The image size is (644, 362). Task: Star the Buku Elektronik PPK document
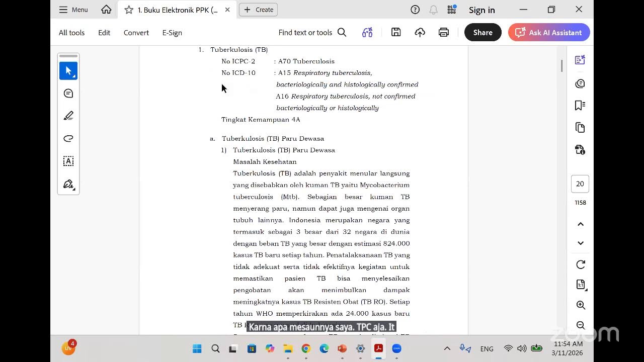pyautogui.click(x=129, y=10)
